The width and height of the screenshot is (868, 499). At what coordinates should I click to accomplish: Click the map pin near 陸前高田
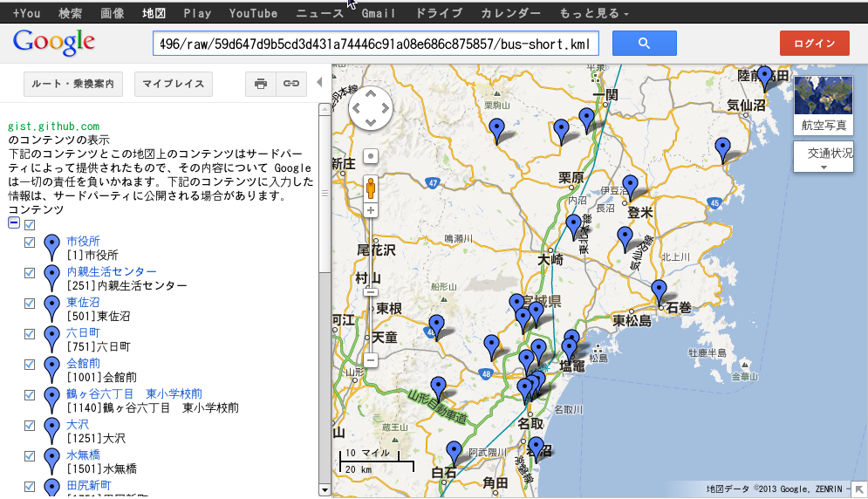[764, 79]
